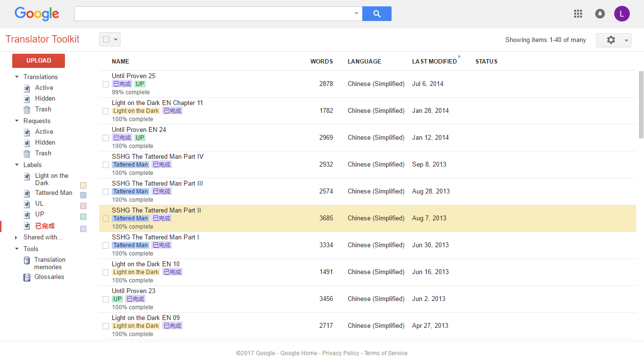The image size is (644, 364).
Task: Click the red UPLOAD button
Action: tap(39, 61)
